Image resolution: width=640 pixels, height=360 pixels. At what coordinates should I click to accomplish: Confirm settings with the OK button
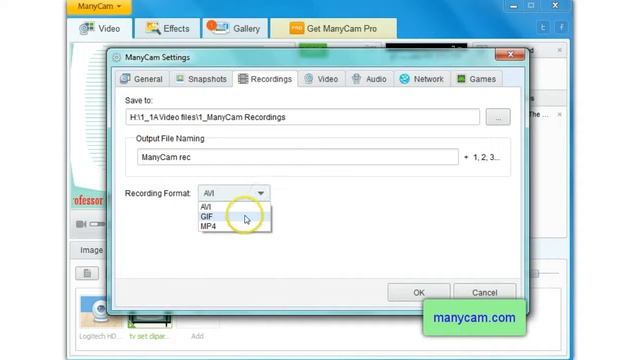[419, 293]
